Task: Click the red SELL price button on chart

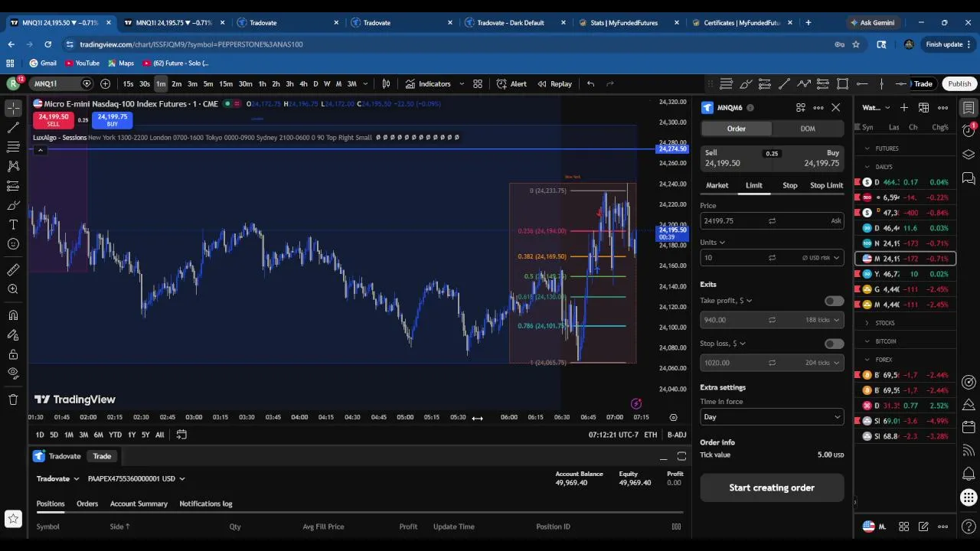Action: coord(53,120)
